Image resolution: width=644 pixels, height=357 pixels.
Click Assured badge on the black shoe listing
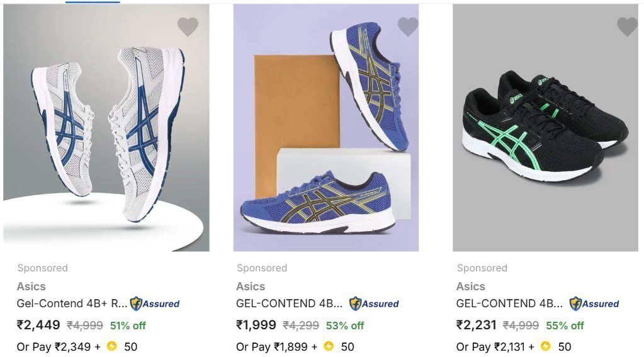[x=594, y=303]
